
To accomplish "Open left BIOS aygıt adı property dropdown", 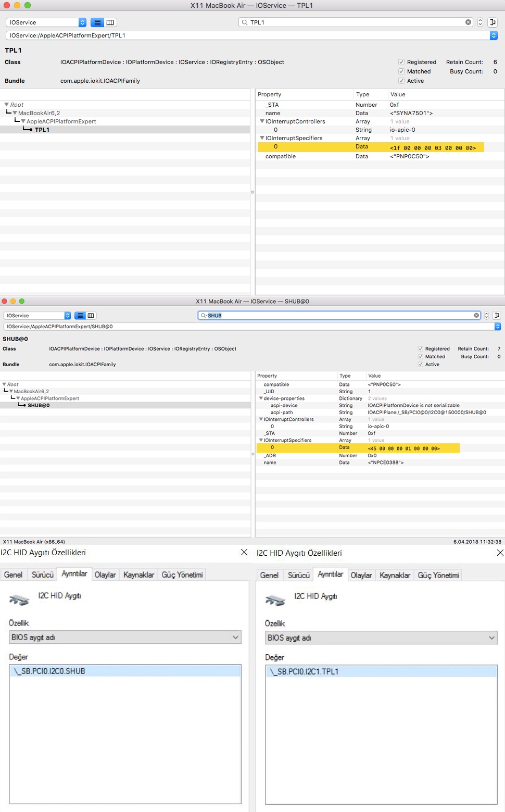I will (125, 638).
